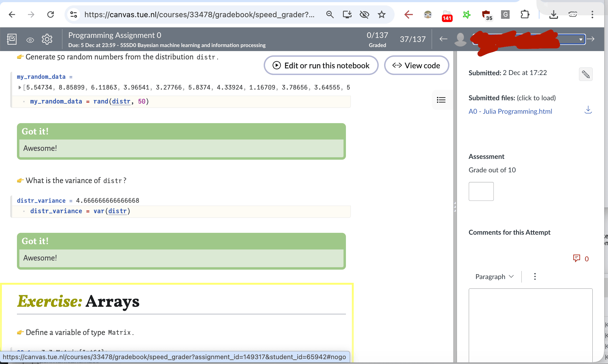Click inside the Grade out of 10 field
This screenshot has width=608, height=364.
pos(481,191)
